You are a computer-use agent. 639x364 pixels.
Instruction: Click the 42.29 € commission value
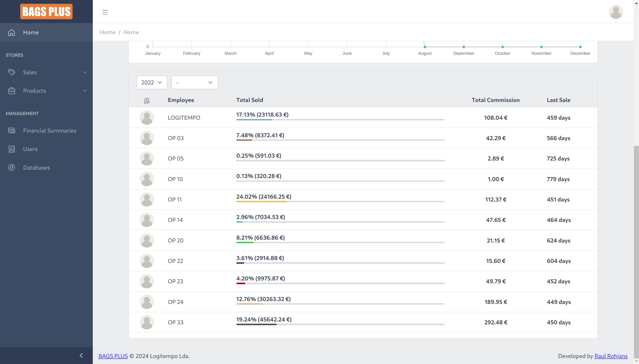pos(496,138)
